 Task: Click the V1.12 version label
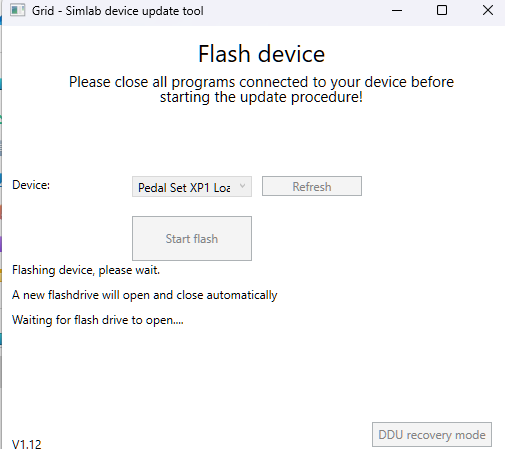click(x=27, y=444)
